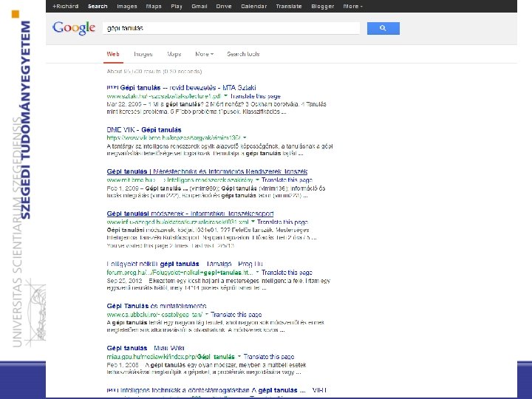Screen dimensions: 532x399
Task: Expand dropdown arrow beside vik.bme.hu URL
Action: coord(245,137)
